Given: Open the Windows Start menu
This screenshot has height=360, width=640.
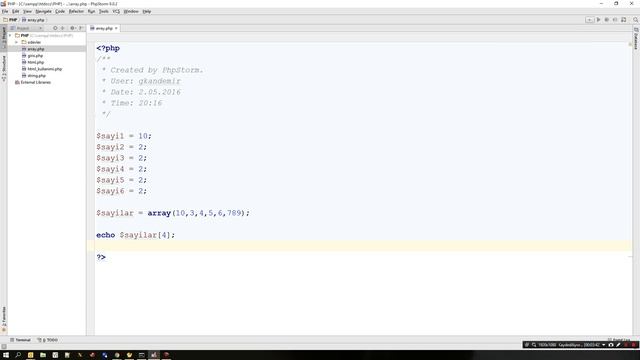Looking at the screenshot, I should pyautogui.click(x=6, y=355).
